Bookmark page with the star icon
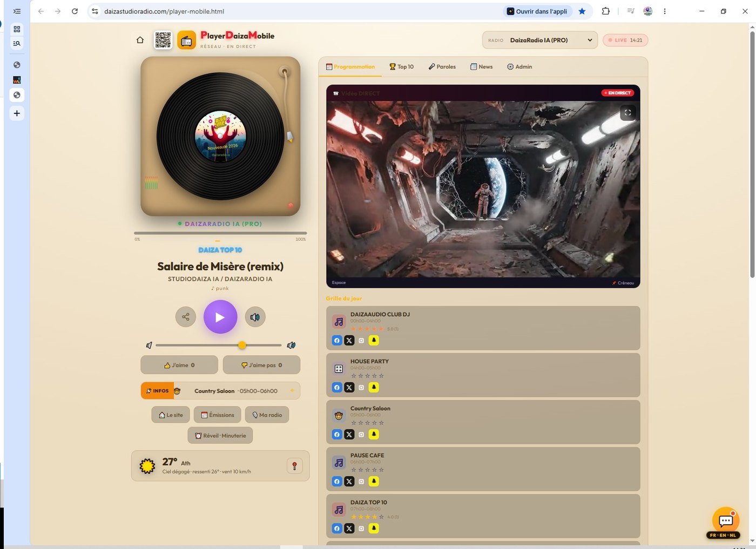The width and height of the screenshot is (756, 549). (582, 11)
